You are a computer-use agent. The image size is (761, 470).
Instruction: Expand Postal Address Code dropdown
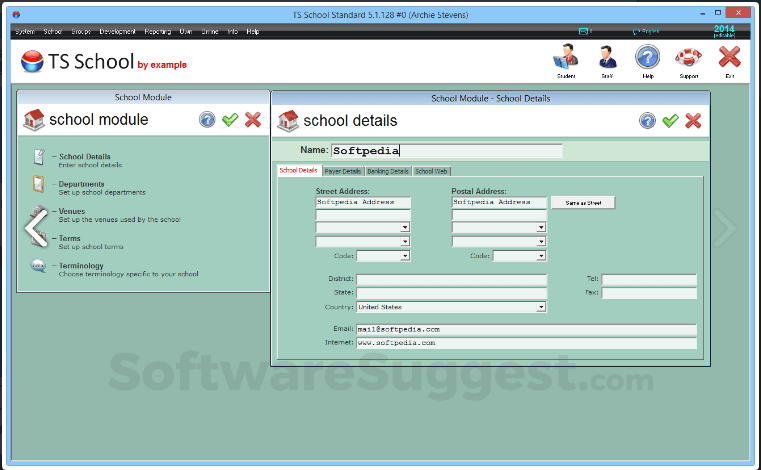tap(541, 256)
